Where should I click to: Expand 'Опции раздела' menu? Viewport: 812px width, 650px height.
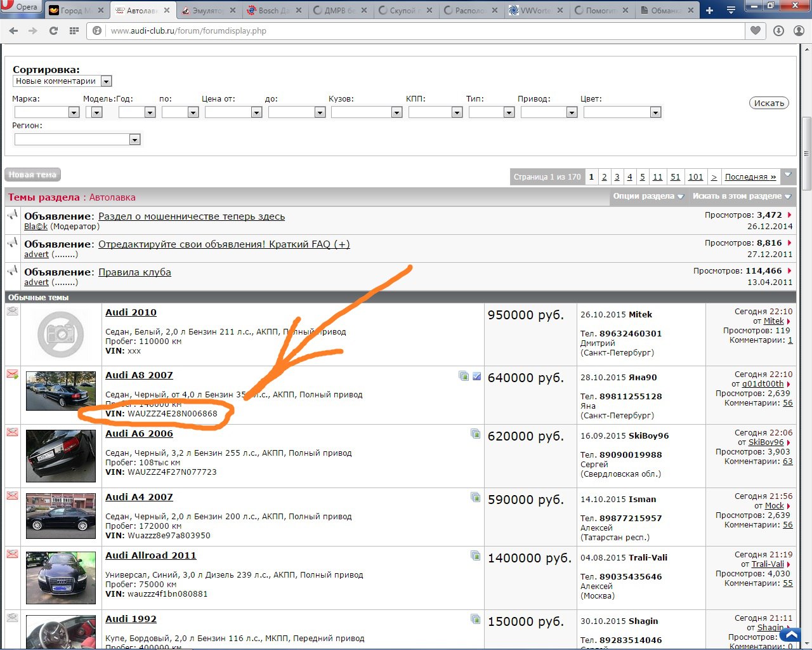(648, 196)
